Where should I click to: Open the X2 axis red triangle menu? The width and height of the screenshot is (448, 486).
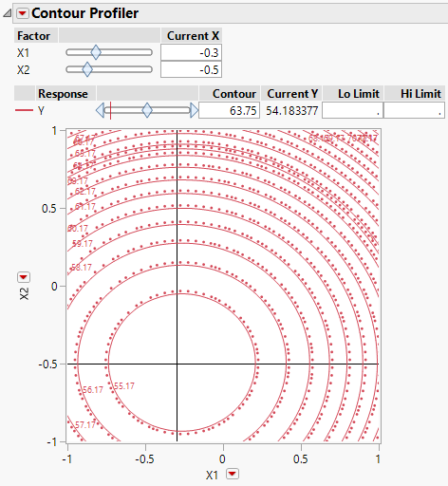(x=24, y=277)
